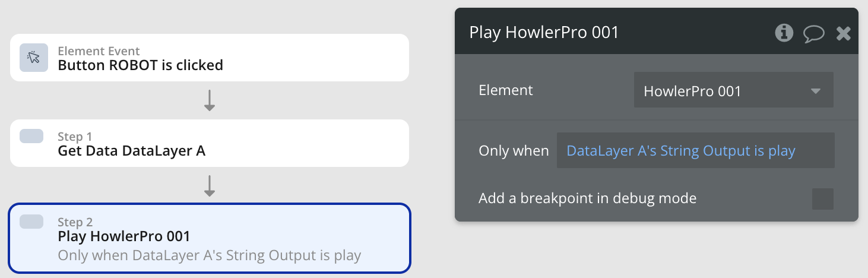Edit the Only when expression field
The height and width of the screenshot is (278, 868).
695,151
